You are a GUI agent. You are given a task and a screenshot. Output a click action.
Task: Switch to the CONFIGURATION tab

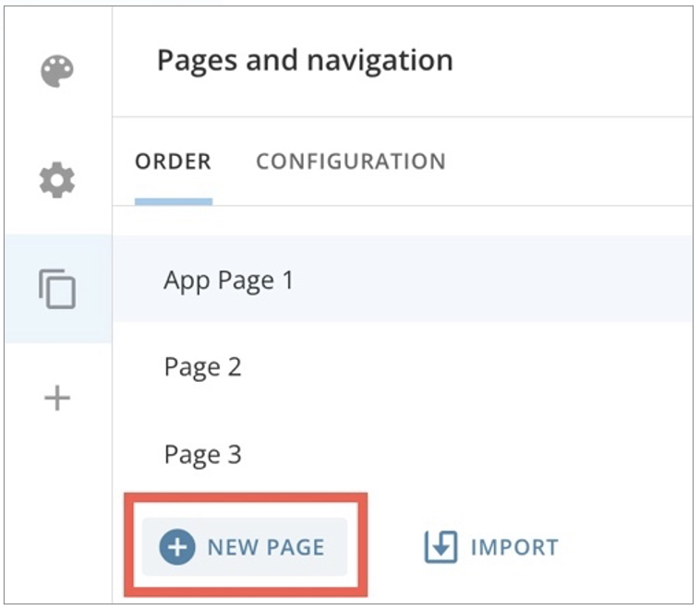point(351,161)
